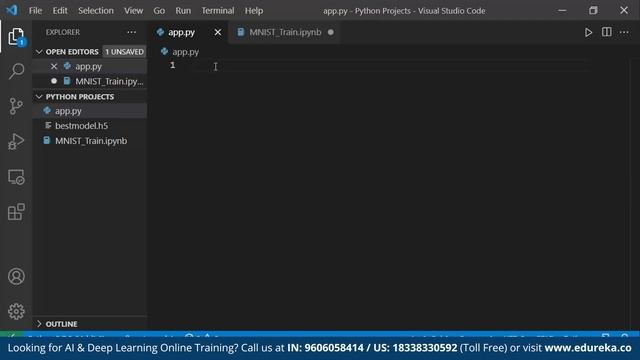Screen dimensions: 640x360
Task: Open the File menu
Action: click(35, 11)
